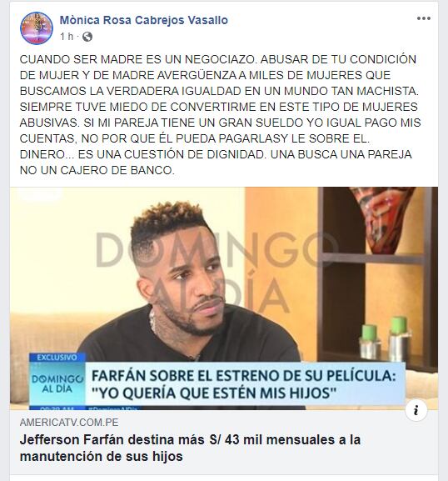
Task: Click manutención de sus hijos headline line
Action: click(101, 456)
